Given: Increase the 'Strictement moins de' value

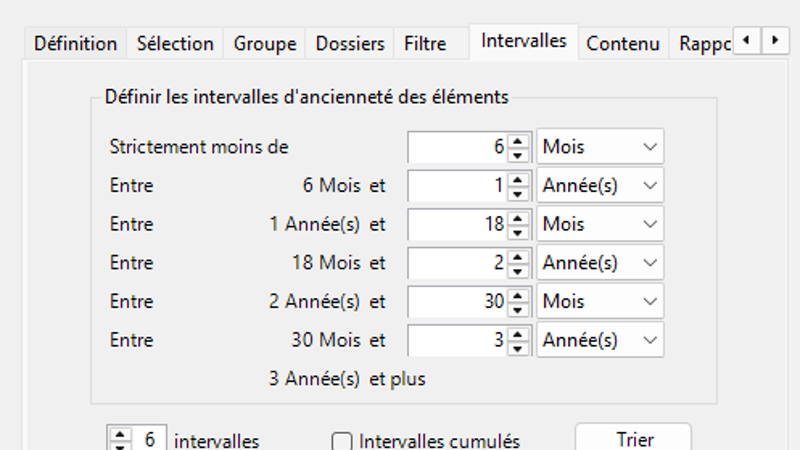Looking at the screenshot, I should click(518, 140).
